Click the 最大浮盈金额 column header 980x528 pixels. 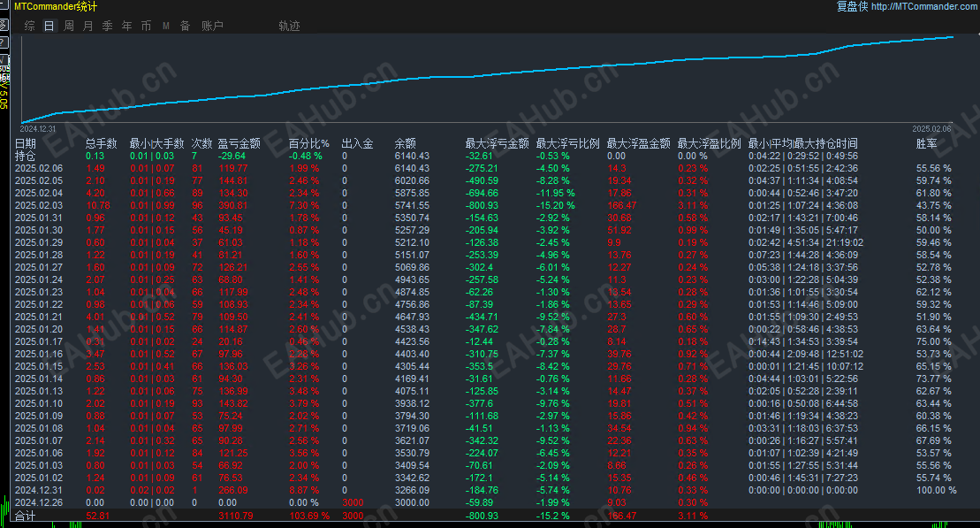(638, 143)
